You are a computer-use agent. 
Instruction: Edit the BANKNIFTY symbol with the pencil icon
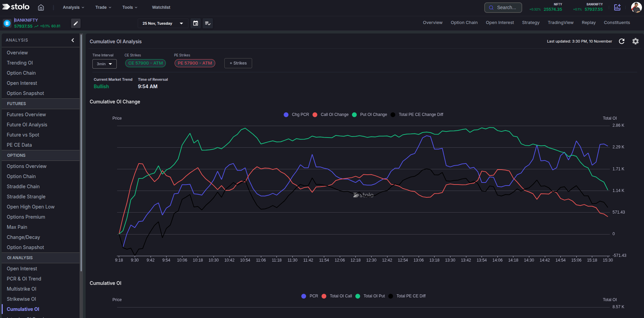[x=75, y=23]
